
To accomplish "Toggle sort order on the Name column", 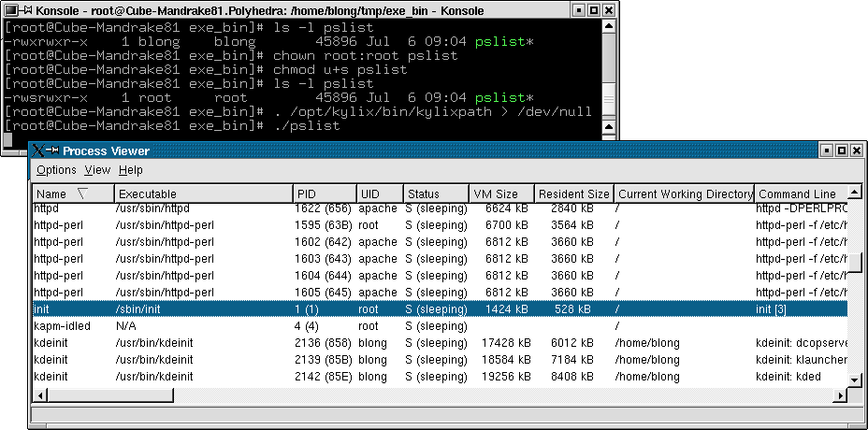I will [73, 193].
